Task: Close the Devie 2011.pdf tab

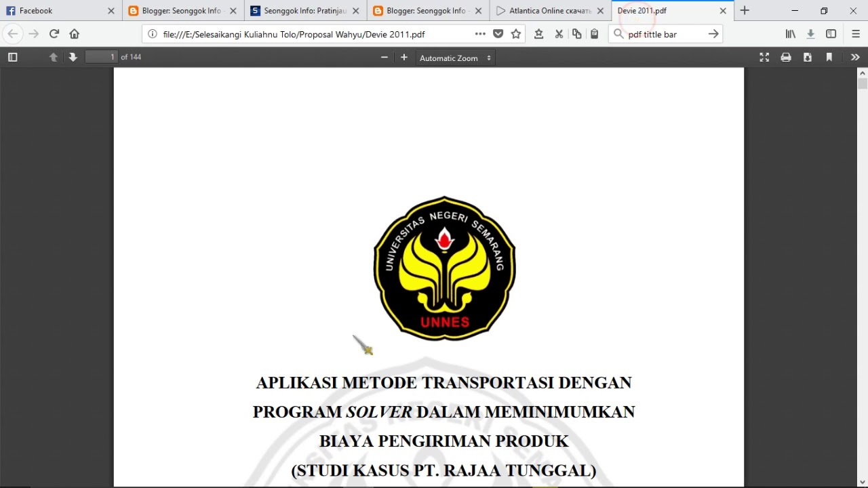Action: [723, 11]
